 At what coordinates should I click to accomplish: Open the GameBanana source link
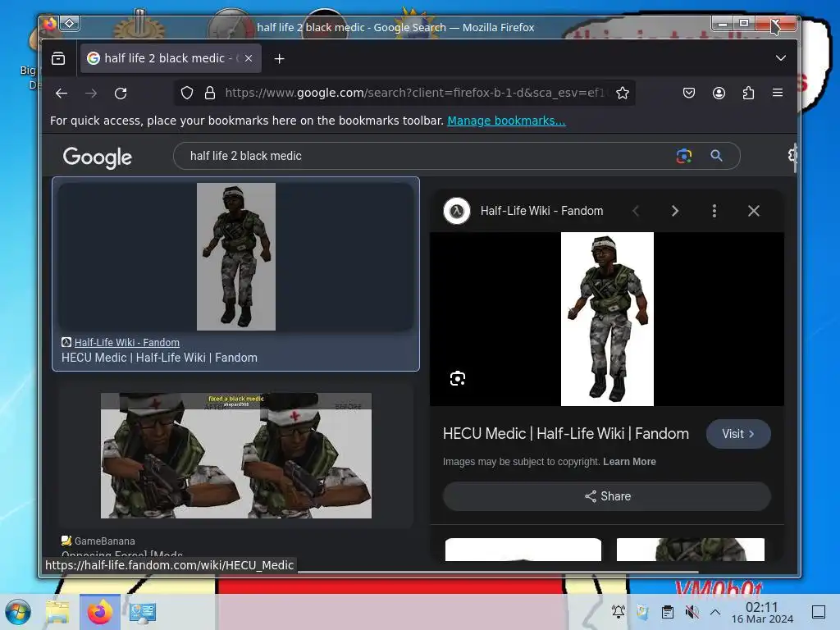[104, 541]
